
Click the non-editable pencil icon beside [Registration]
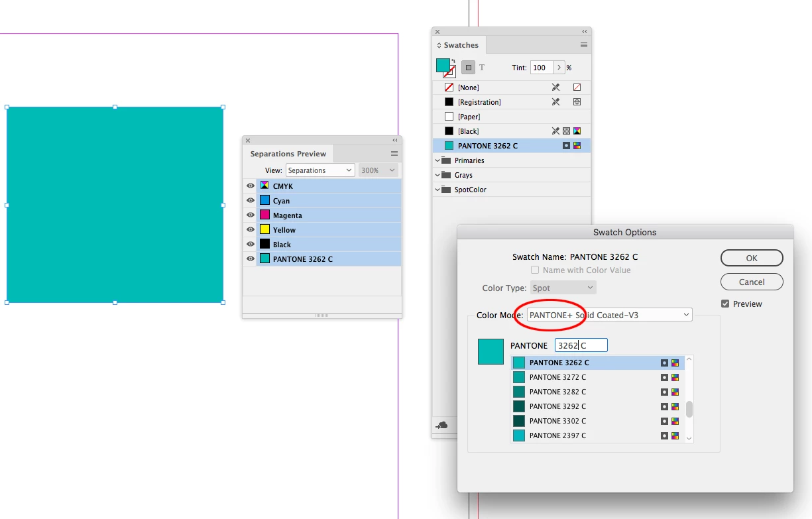tap(556, 102)
